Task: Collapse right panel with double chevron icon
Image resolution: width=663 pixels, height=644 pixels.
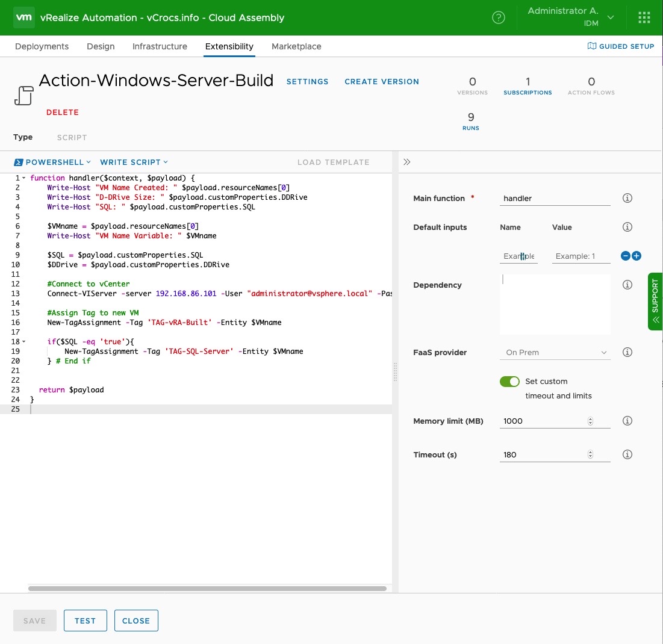Action: pyautogui.click(x=407, y=162)
